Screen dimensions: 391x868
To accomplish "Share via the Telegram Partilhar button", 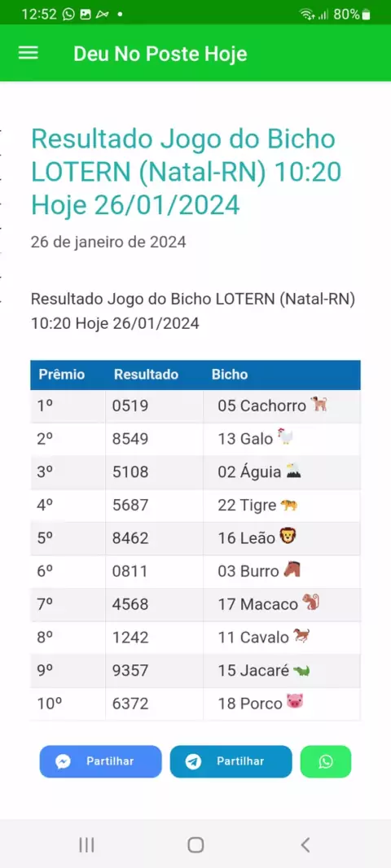I will pyautogui.click(x=231, y=761).
